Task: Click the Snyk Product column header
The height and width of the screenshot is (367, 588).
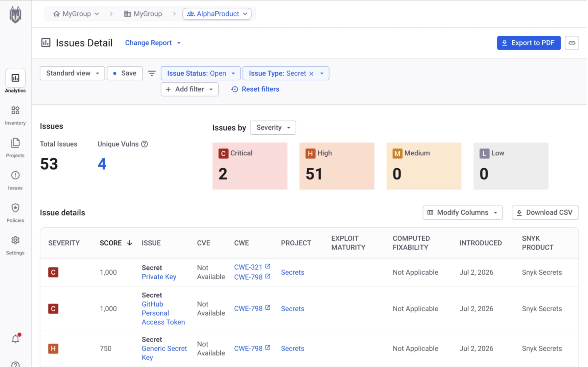Action: [x=538, y=243]
